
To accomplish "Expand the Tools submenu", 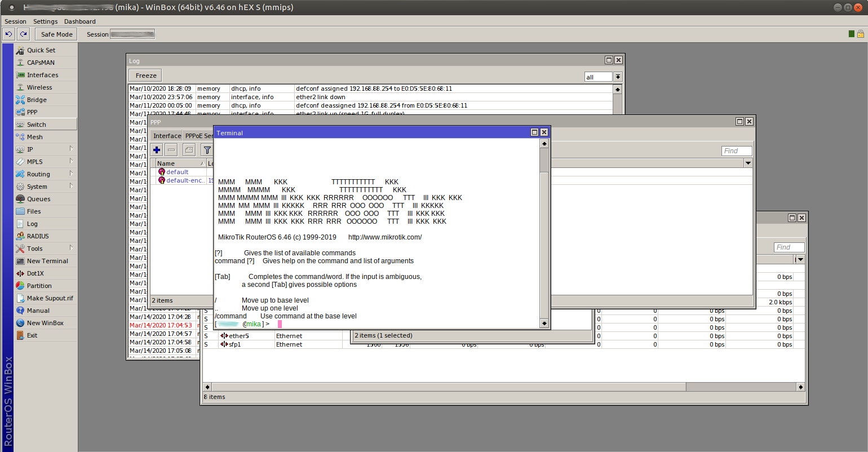I will [72, 248].
